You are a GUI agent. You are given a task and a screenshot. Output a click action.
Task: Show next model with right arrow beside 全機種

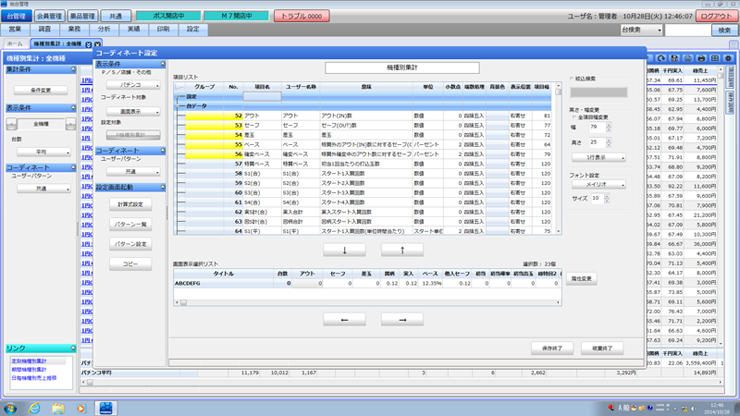(x=70, y=124)
